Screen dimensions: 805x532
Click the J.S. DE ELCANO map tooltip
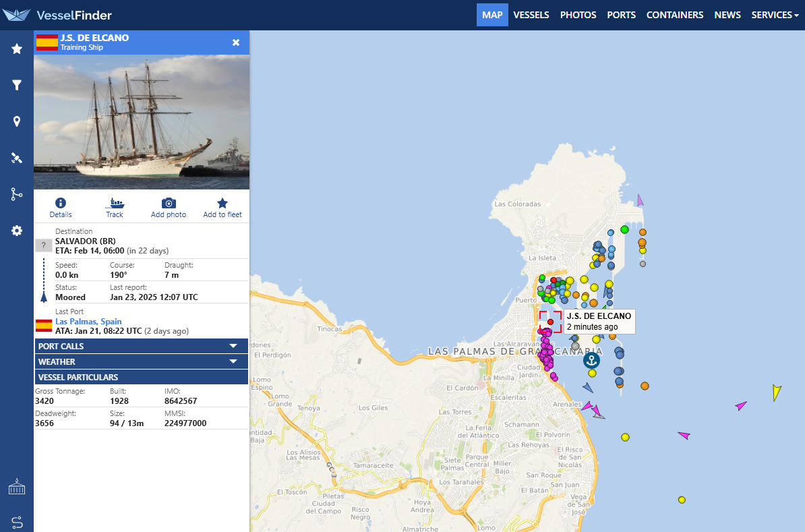tap(599, 322)
